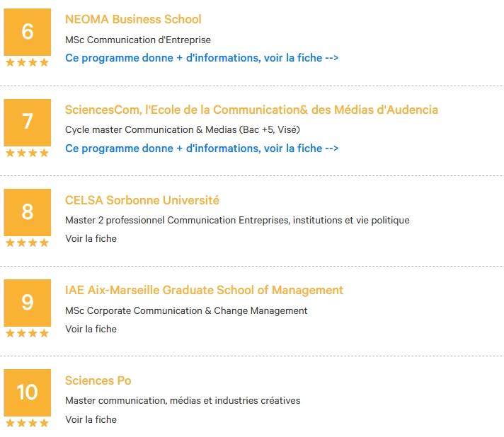Viewport: 504px width, 437px height.
Task: Open the NEOMA Business School title link
Action: (133, 19)
